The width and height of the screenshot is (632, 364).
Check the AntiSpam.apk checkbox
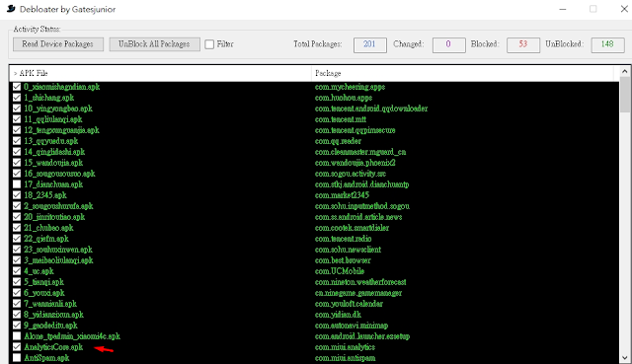coord(17,357)
